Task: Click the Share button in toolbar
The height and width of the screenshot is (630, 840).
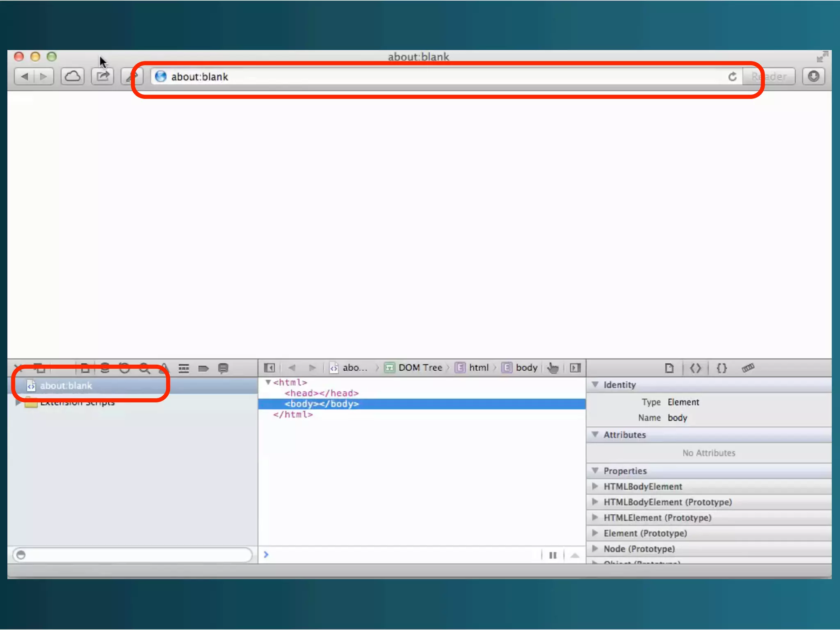Action: (103, 77)
